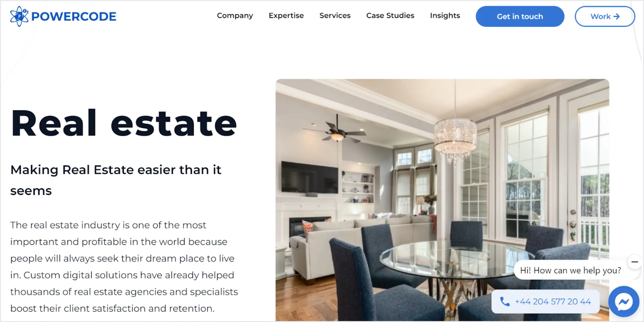Click the Get in touch button
The height and width of the screenshot is (322, 644).
tap(520, 17)
